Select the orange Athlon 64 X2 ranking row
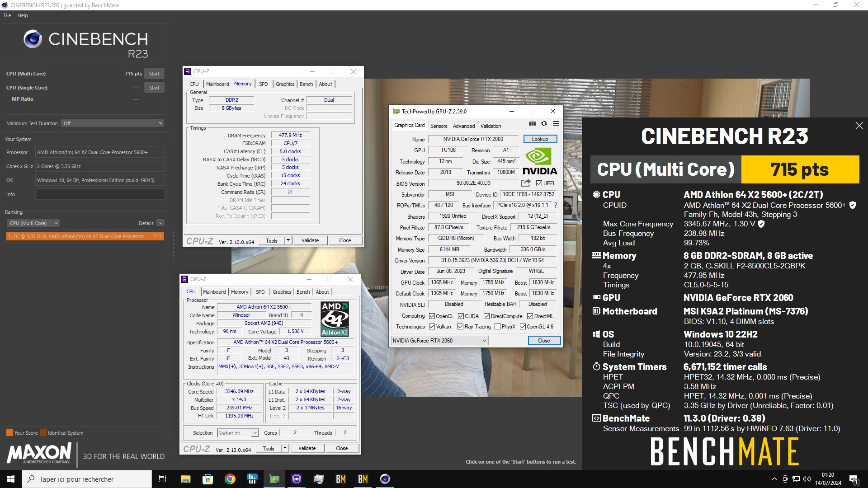Screen dimensions: 868x488 [x=85, y=236]
